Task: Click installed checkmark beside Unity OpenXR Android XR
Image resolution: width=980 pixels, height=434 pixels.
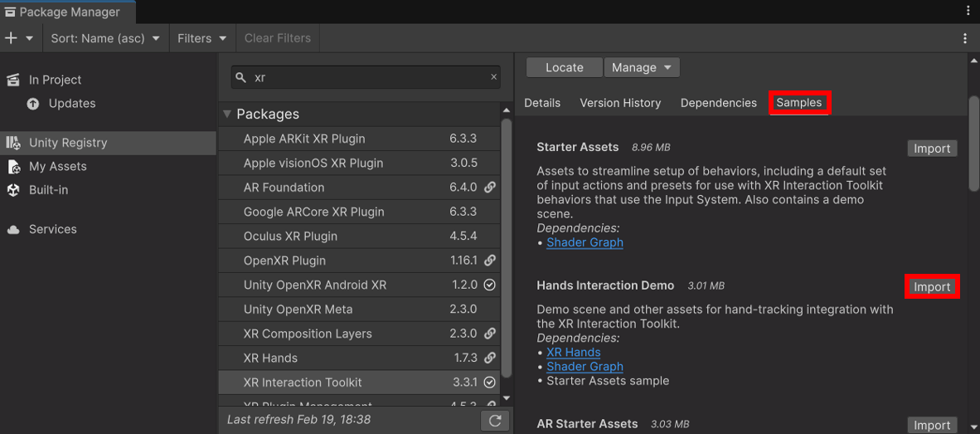Action: point(490,285)
